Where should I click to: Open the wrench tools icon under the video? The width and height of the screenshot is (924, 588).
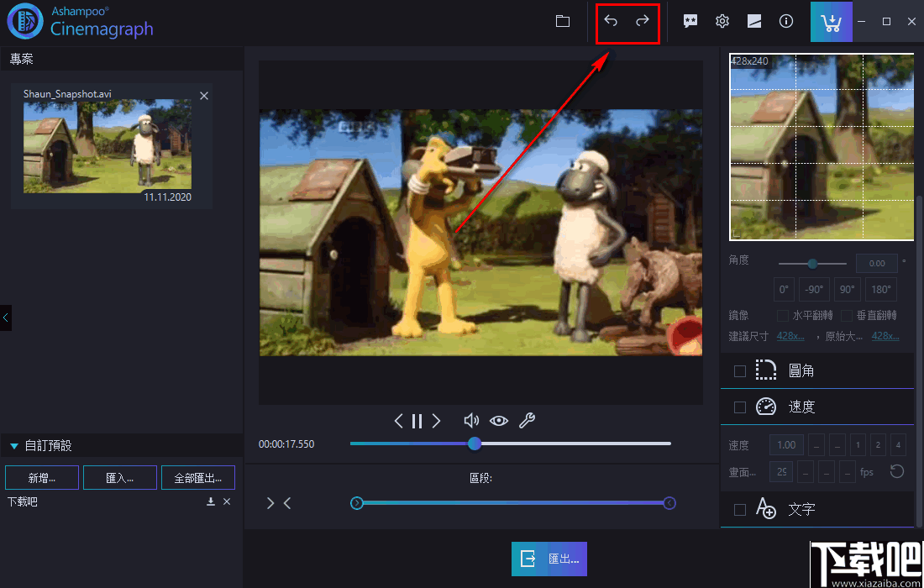coord(527,421)
